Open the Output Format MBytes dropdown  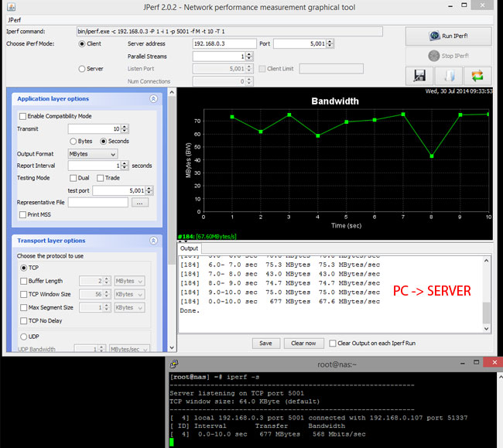click(x=93, y=154)
